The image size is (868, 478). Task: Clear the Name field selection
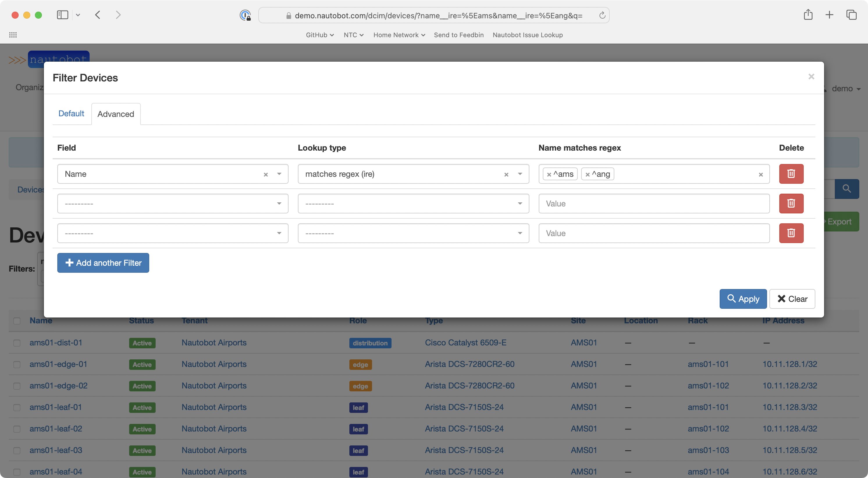[x=266, y=174]
